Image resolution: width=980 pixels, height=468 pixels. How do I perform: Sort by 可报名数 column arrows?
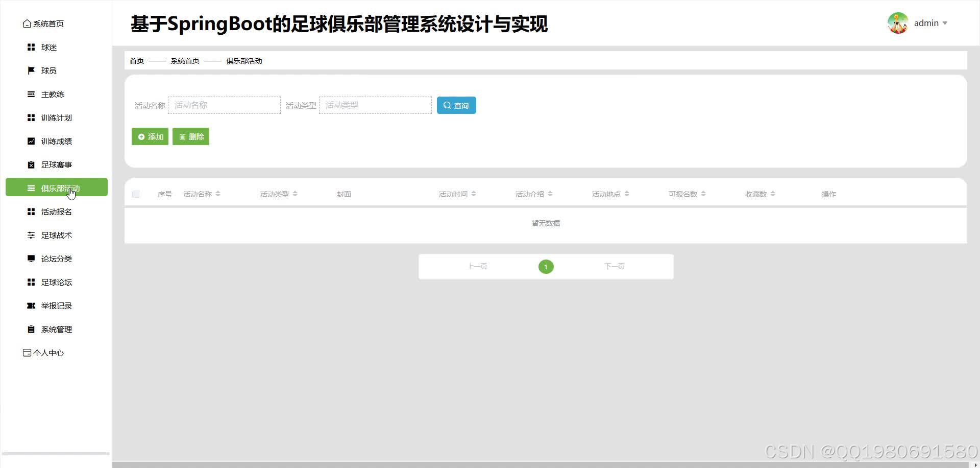[703, 194]
